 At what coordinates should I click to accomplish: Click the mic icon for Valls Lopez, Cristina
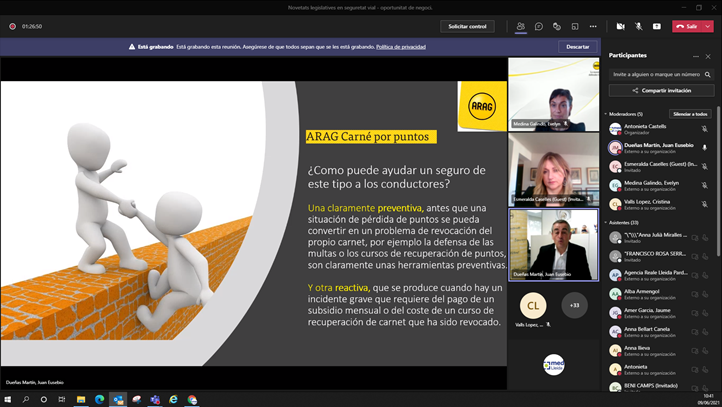pyautogui.click(x=704, y=204)
